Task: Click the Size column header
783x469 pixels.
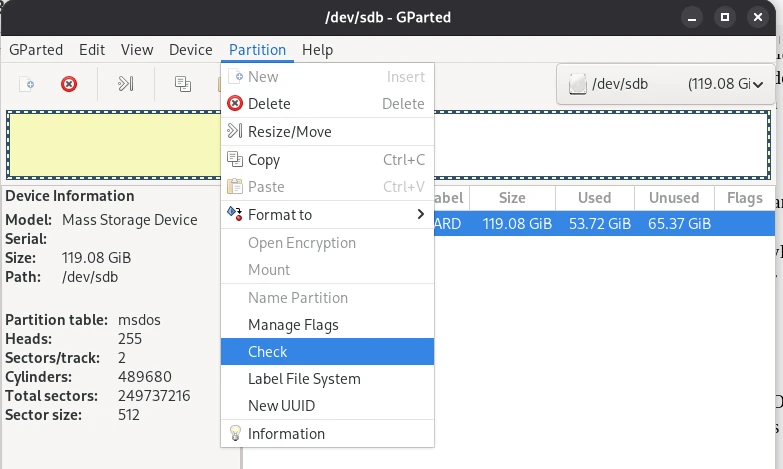Action: pyautogui.click(x=512, y=198)
